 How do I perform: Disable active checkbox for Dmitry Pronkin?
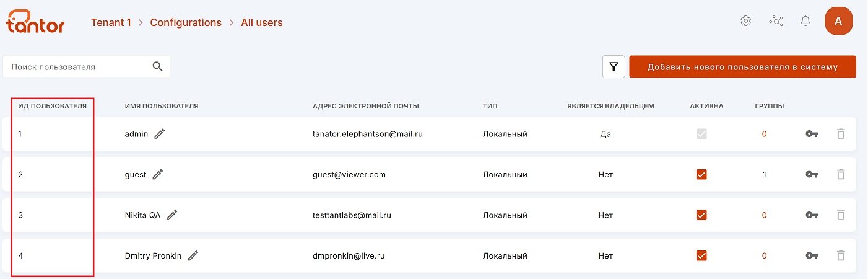[701, 255]
